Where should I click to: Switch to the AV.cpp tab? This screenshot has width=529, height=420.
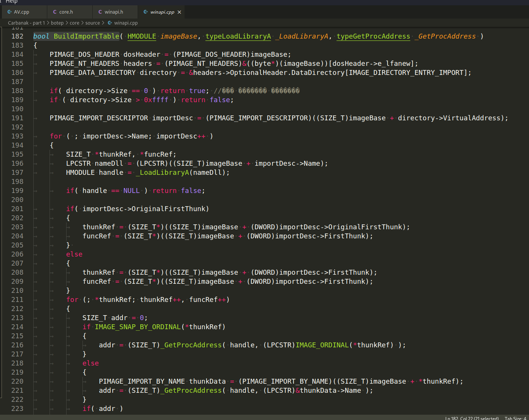click(24, 12)
